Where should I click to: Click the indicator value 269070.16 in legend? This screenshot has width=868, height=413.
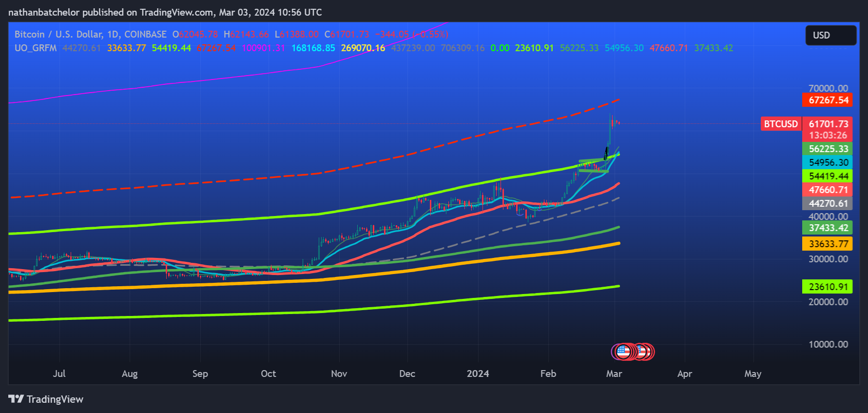tap(363, 48)
